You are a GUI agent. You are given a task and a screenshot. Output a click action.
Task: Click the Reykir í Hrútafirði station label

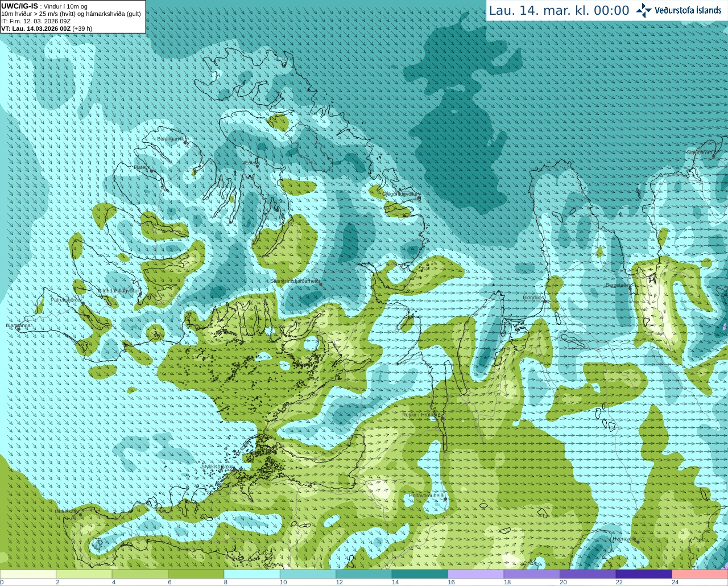(421, 415)
